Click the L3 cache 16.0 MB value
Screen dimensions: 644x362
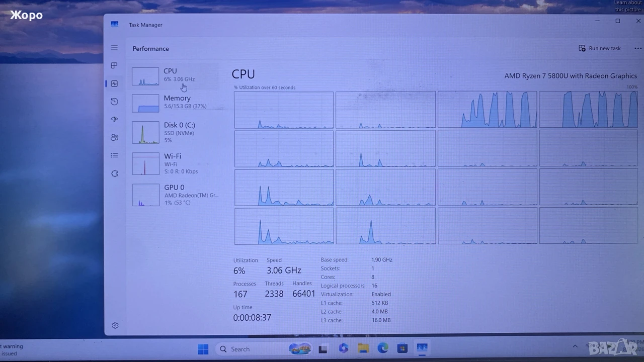(x=381, y=320)
